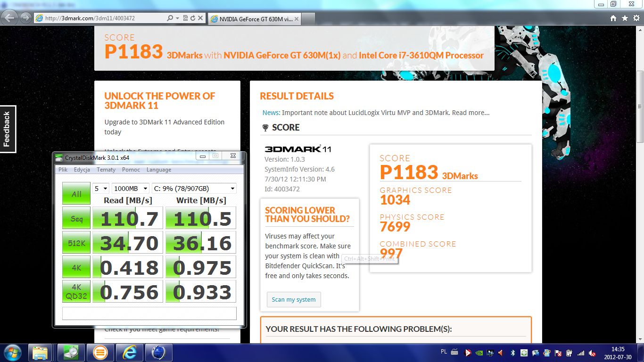
Task: Open the browser Home icon
Action: click(613, 18)
